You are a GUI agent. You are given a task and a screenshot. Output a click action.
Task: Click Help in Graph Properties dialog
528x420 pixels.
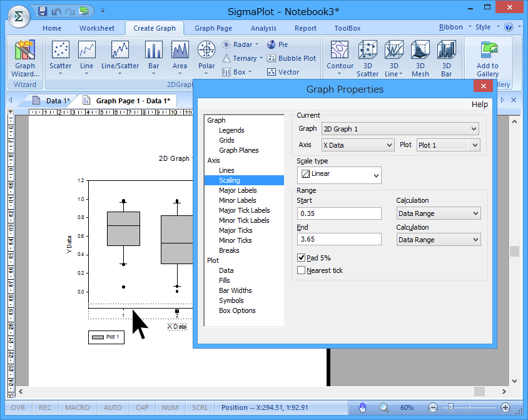(x=479, y=105)
